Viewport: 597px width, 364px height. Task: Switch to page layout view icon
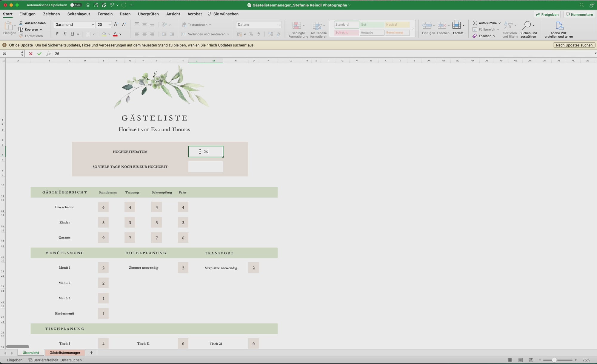click(x=521, y=360)
